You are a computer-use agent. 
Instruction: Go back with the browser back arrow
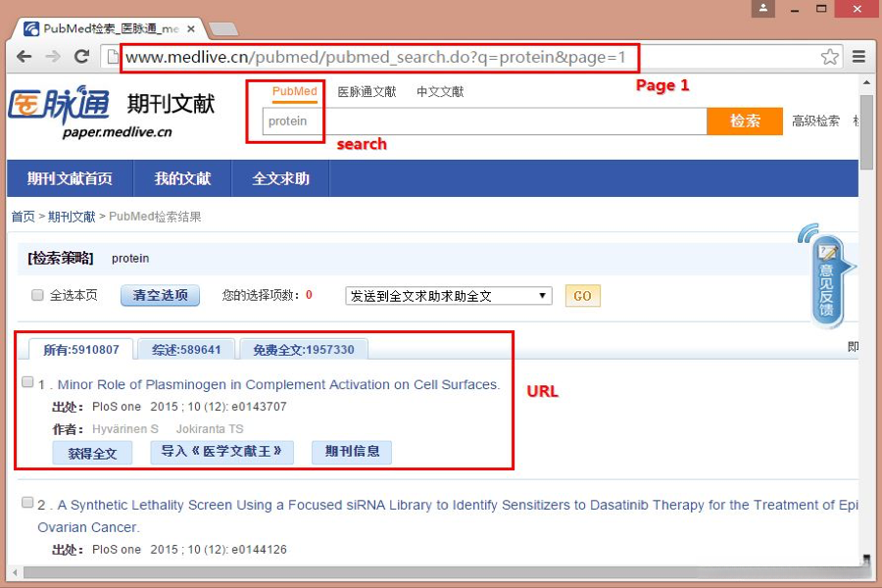coord(24,56)
